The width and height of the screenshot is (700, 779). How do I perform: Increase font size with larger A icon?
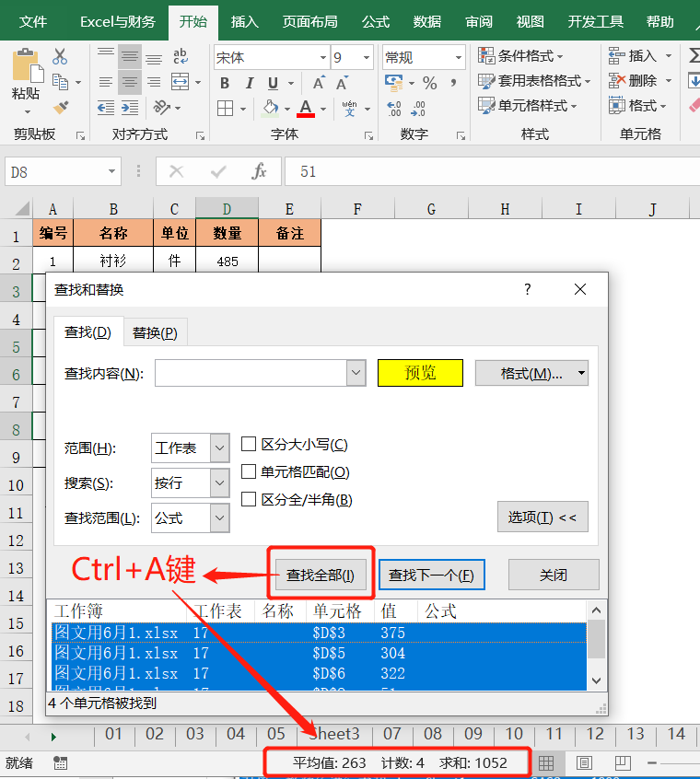(x=319, y=83)
